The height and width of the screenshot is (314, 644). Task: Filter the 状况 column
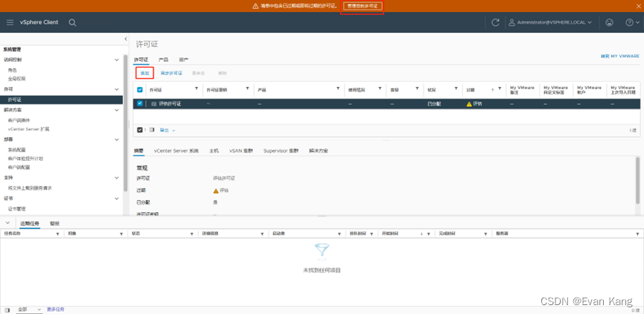[456, 89]
